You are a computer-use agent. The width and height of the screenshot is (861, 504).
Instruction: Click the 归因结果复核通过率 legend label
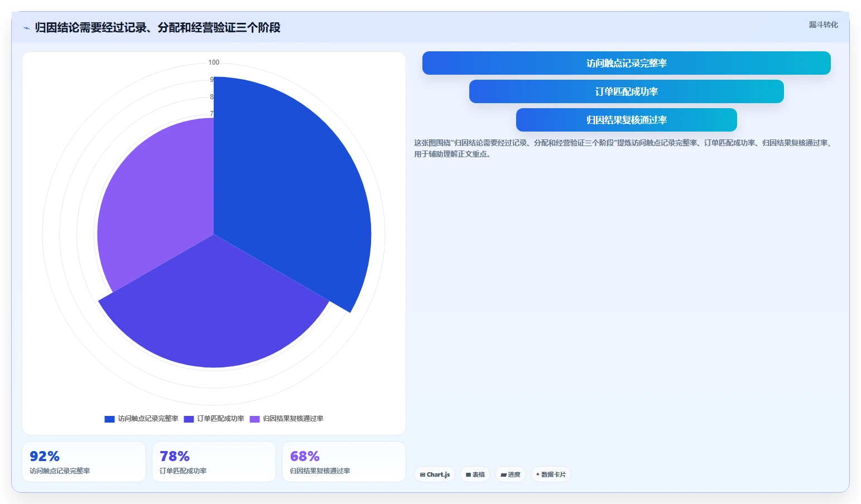tap(293, 419)
